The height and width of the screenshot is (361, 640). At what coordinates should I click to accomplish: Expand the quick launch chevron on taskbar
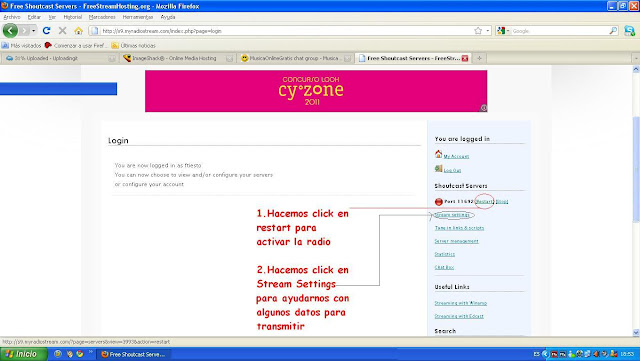91,351
